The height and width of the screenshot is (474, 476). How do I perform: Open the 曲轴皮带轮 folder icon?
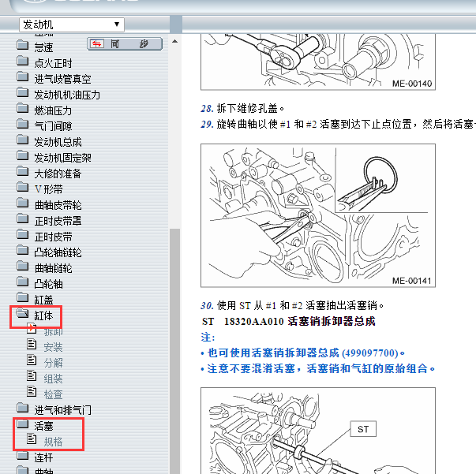(22, 203)
